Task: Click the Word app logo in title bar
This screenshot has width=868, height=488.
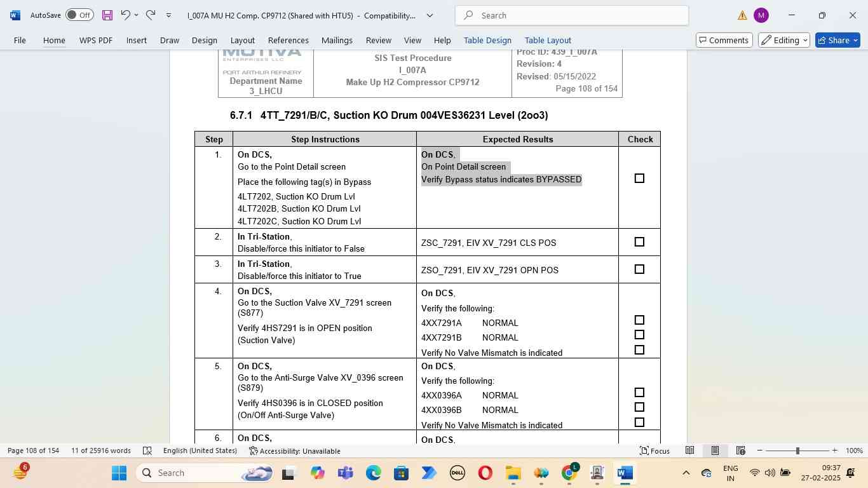Action: [15, 15]
